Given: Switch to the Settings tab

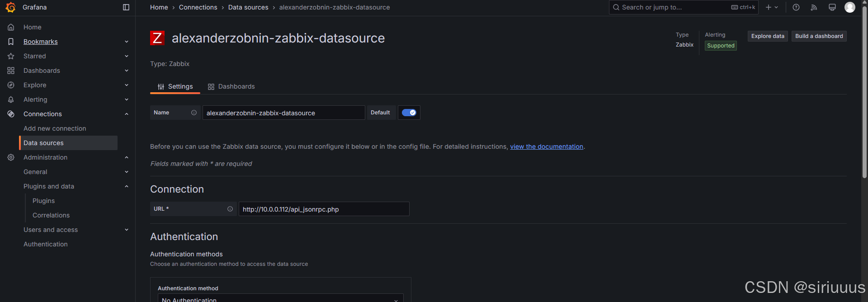Looking at the screenshot, I should (175, 86).
